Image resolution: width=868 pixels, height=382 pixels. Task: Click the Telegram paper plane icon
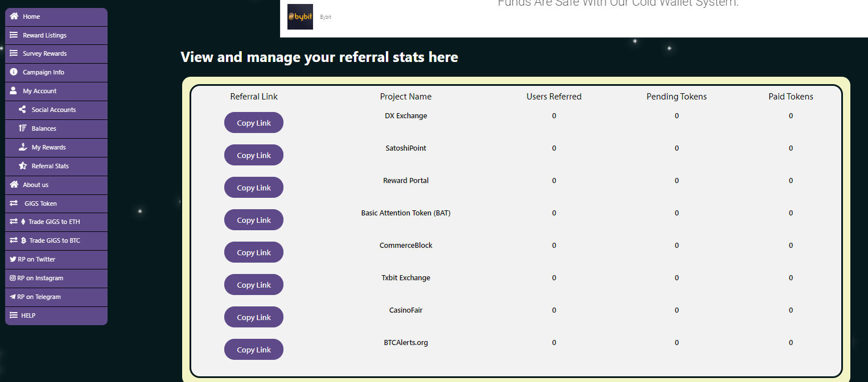pyautogui.click(x=13, y=297)
